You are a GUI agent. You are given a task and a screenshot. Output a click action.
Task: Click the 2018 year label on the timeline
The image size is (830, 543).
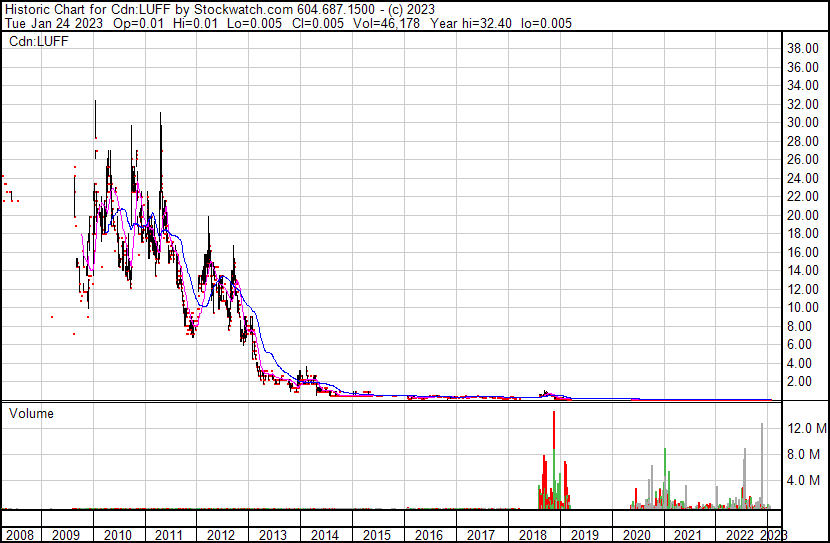[533, 535]
